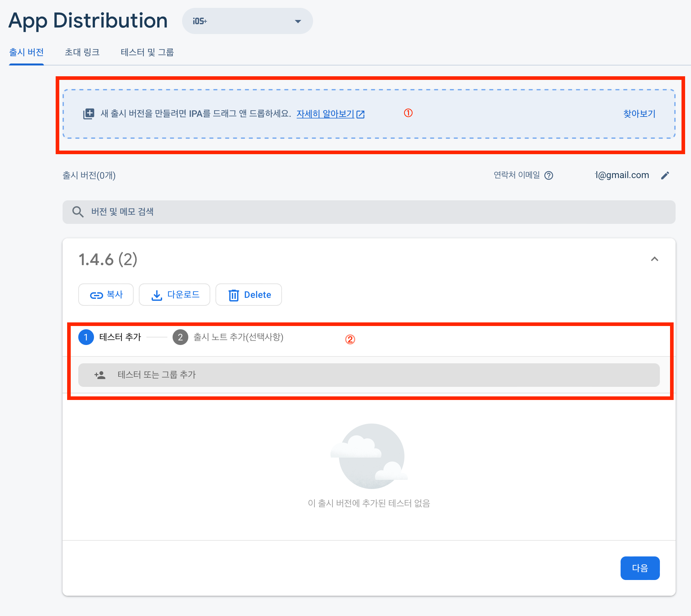Click the dropdown arrow in the platform selector

pyautogui.click(x=298, y=21)
